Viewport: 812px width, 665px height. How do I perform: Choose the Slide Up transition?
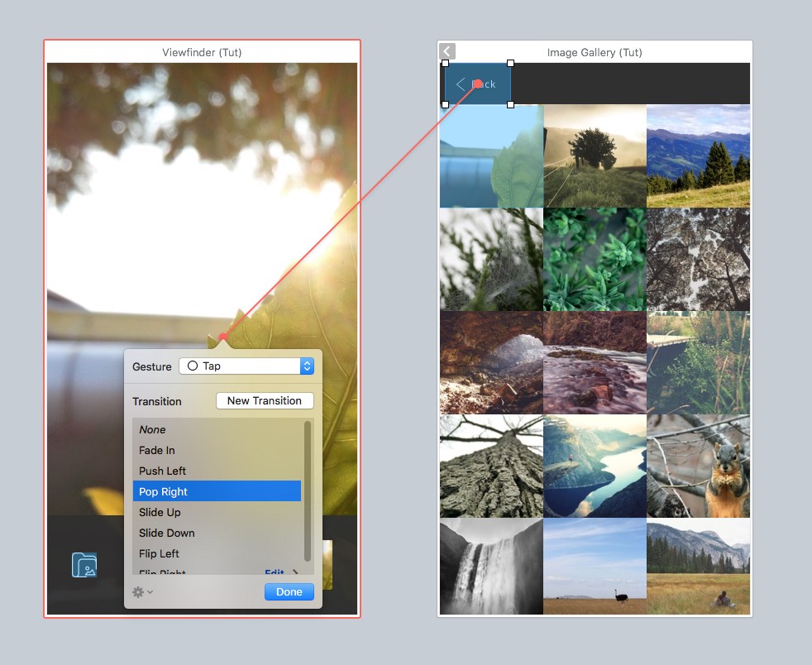click(x=160, y=513)
